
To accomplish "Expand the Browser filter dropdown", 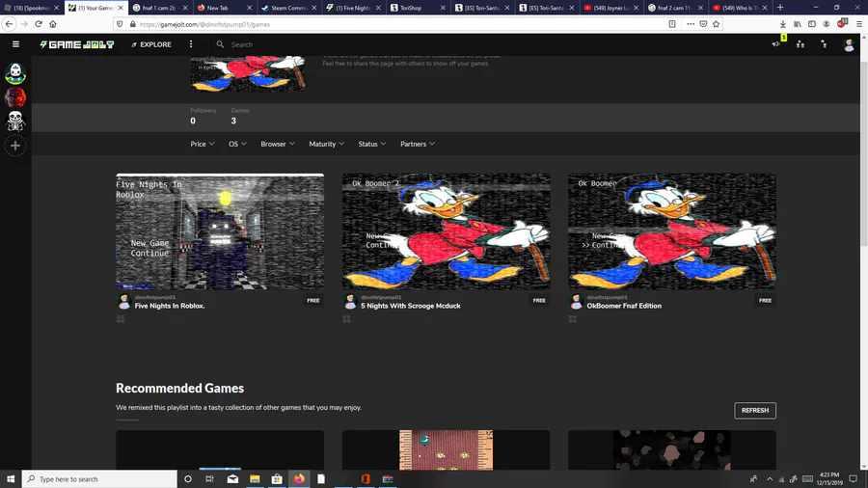I will (278, 144).
